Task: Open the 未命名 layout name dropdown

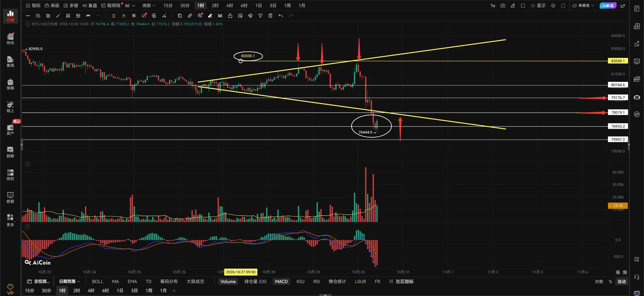Action: tap(583, 6)
